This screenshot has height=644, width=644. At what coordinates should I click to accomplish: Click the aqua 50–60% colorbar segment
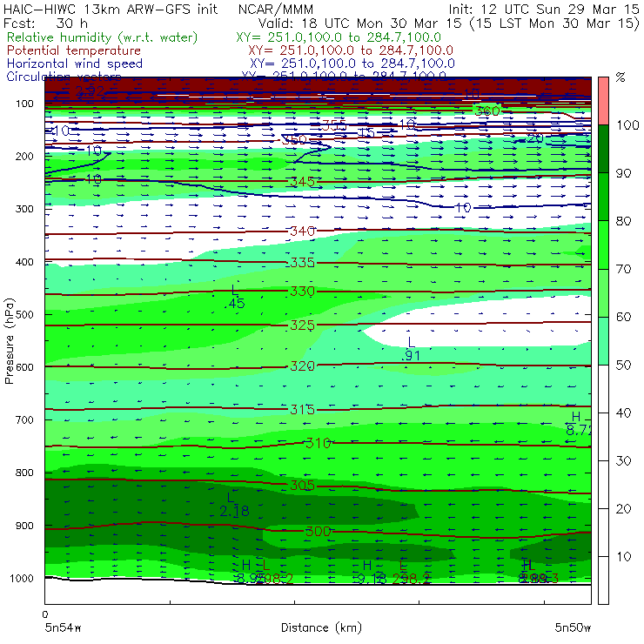point(603,341)
